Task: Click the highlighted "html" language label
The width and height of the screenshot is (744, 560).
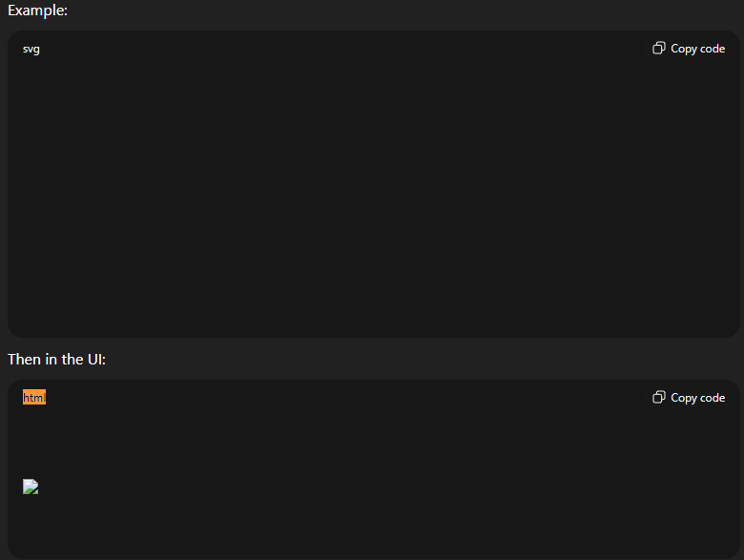Action: click(34, 398)
